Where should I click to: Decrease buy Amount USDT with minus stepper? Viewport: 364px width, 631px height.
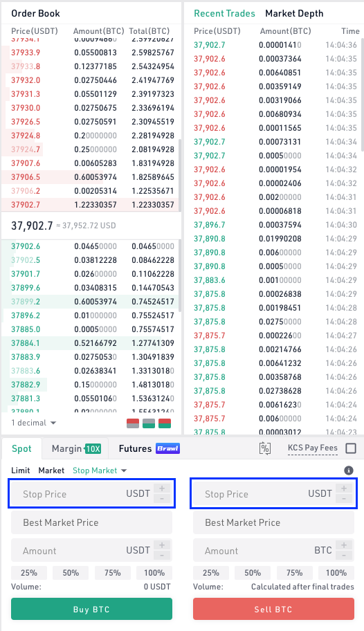[162, 555]
